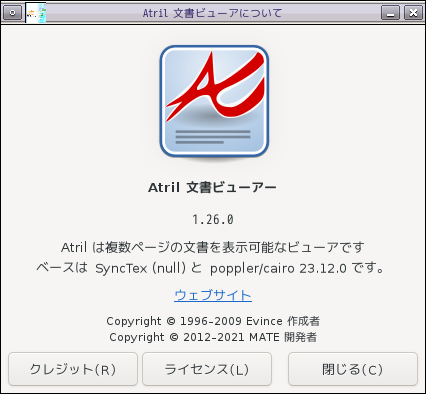Close the dialog with the title bar X

413,13
